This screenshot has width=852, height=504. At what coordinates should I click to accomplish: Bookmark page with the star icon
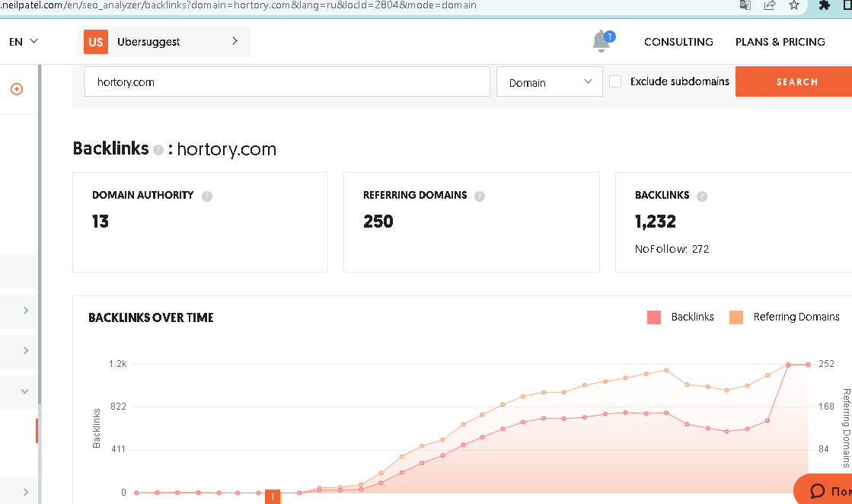coord(794,5)
